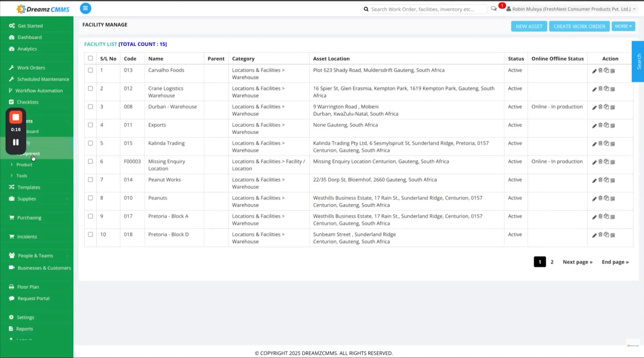Image resolution: width=644 pixels, height=358 pixels.
Task: Click the current page 1 pagination button
Action: [540, 262]
